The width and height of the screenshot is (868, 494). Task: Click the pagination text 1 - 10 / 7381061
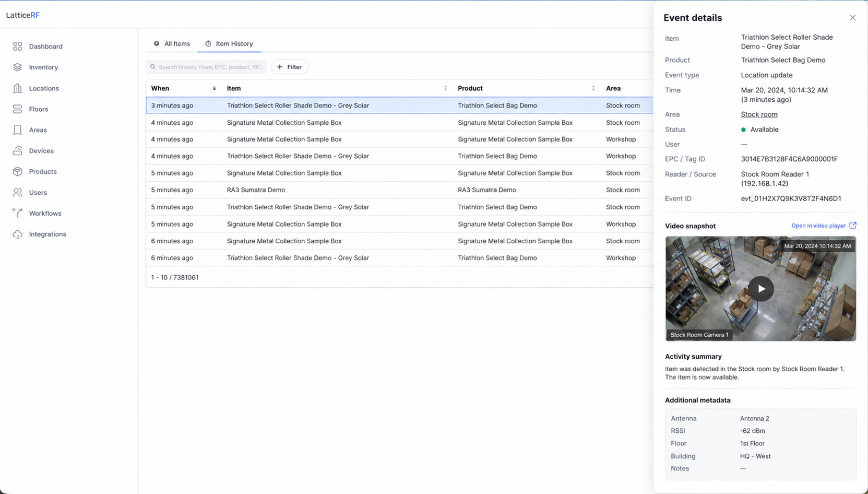pyautogui.click(x=175, y=278)
